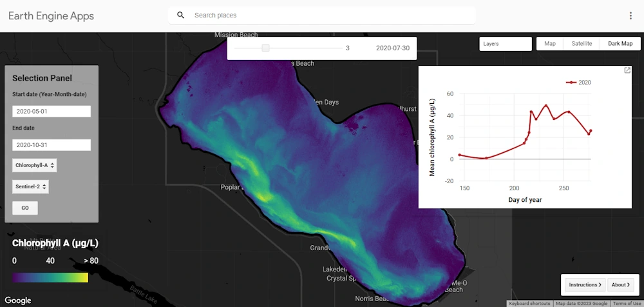Viewport: 644px width, 307px height.
Task: Open the three-dot overflow menu
Action: tap(630, 15)
